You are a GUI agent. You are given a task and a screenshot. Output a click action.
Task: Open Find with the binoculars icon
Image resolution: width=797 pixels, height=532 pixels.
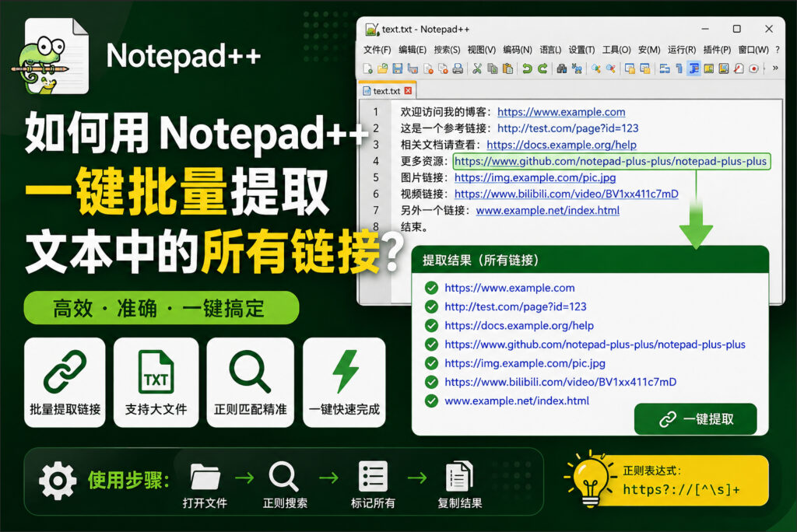(x=562, y=68)
